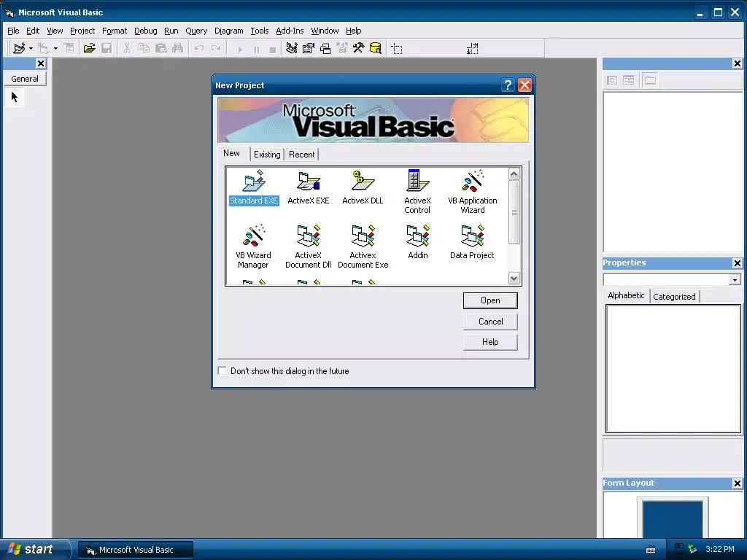Click the Break pause toolbar icon
This screenshot has height=560, width=747.
click(x=256, y=49)
